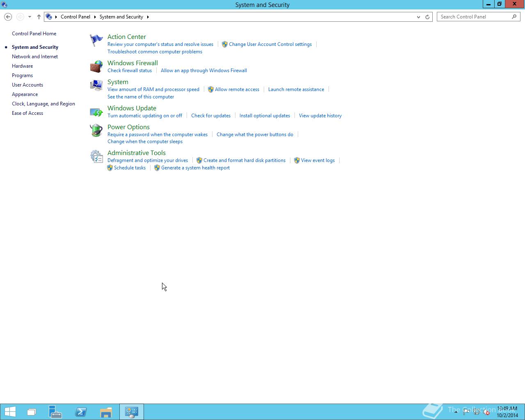Open the Action Center heading
Screen dimensions: 525x420
click(x=127, y=37)
